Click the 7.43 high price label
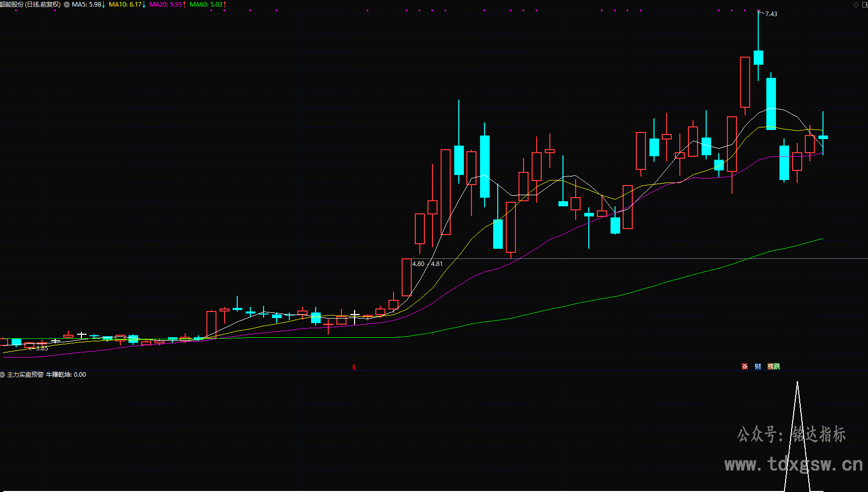Image resolution: width=868 pixels, height=492 pixels. tap(771, 14)
